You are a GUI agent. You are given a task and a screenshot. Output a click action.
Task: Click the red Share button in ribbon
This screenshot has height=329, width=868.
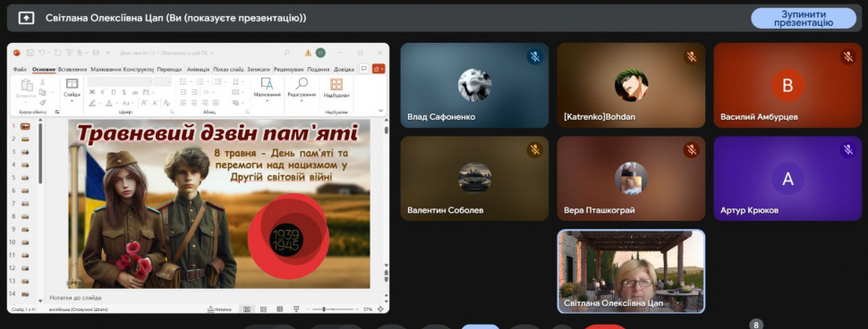[x=379, y=69]
